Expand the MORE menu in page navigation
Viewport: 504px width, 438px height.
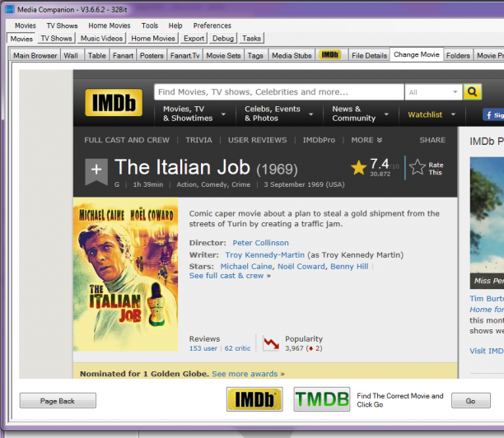coord(366,140)
